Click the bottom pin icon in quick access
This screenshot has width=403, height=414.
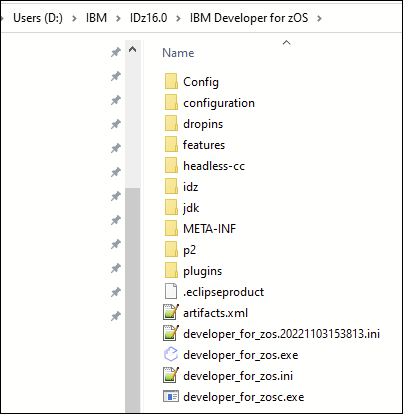(x=116, y=316)
